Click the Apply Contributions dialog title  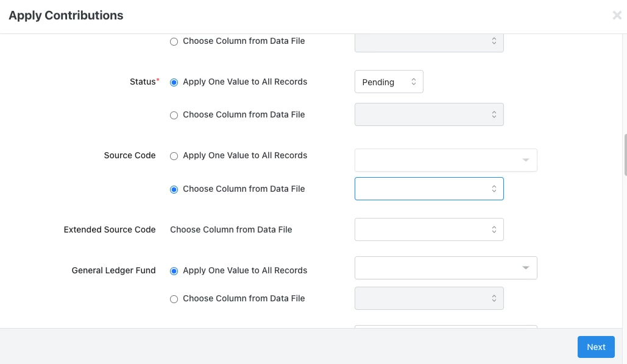[x=66, y=15]
